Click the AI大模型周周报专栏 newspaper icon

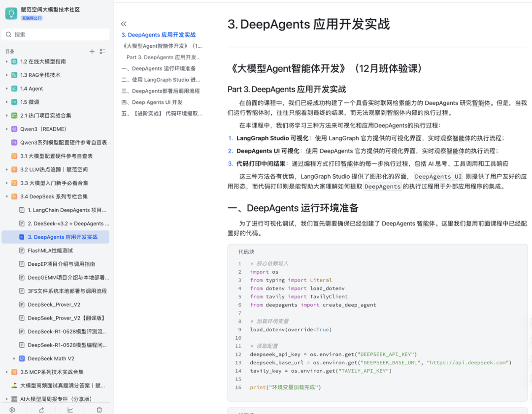(x=14, y=399)
